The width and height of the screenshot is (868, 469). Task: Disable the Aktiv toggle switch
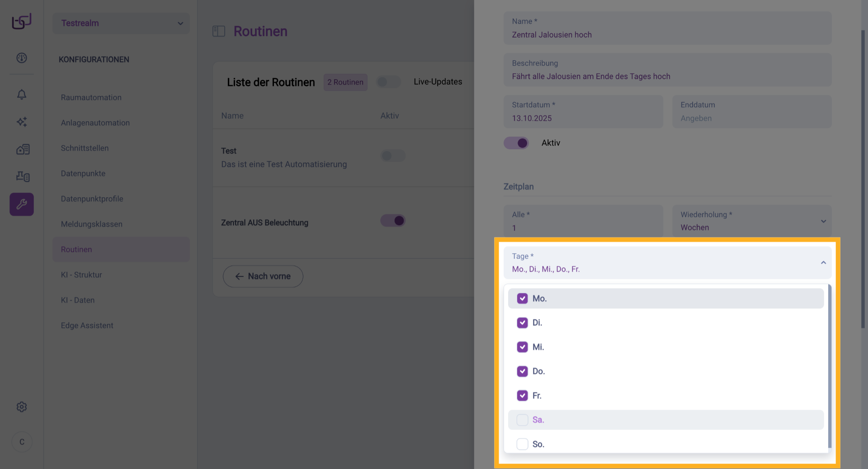point(516,143)
